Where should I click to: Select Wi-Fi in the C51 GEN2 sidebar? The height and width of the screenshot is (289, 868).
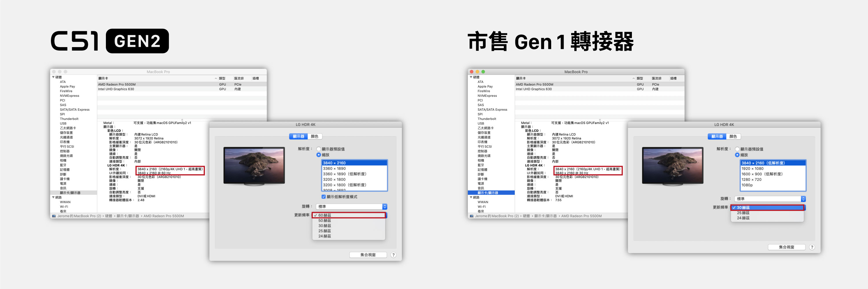(x=64, y=207)
